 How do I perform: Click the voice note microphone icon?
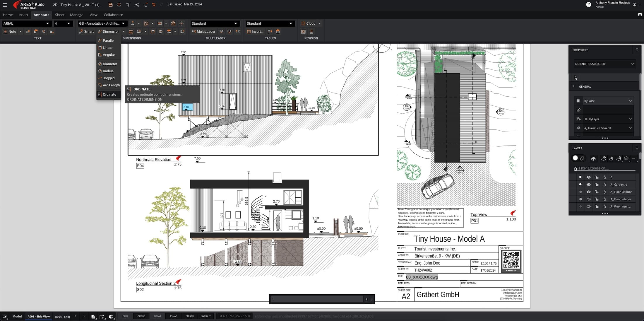click(311, 32)
